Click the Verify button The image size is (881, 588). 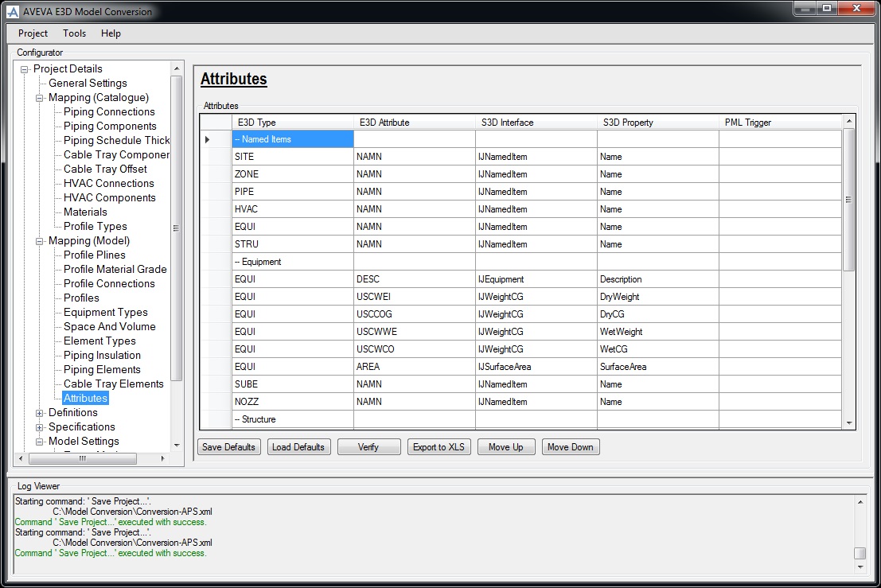tap(368, 447)
